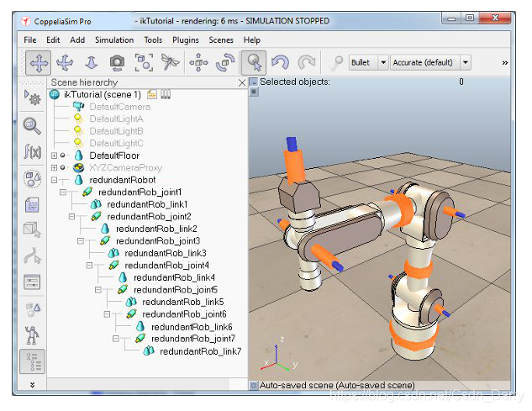
Task: Toggle the scene hierarchy icon
Action: tap(32, 361)
